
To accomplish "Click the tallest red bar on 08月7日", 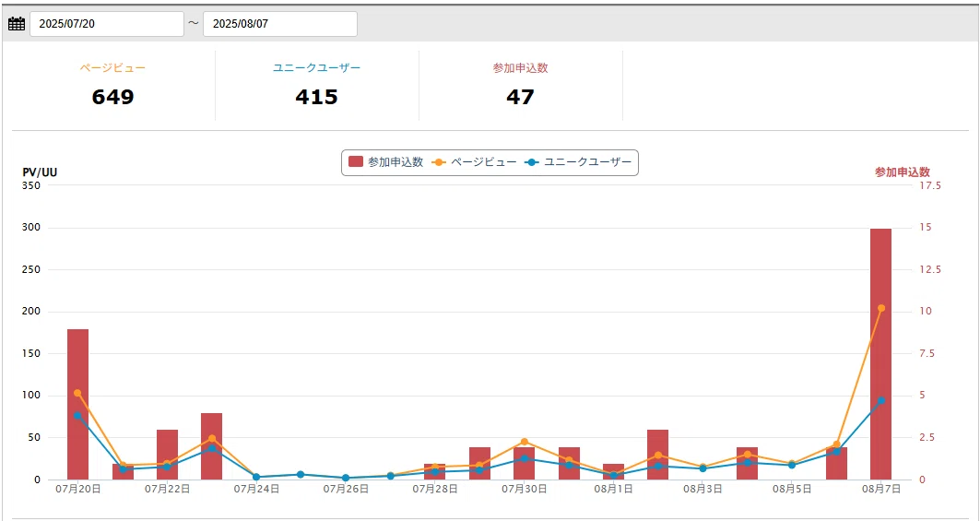I will coord(880,354).
